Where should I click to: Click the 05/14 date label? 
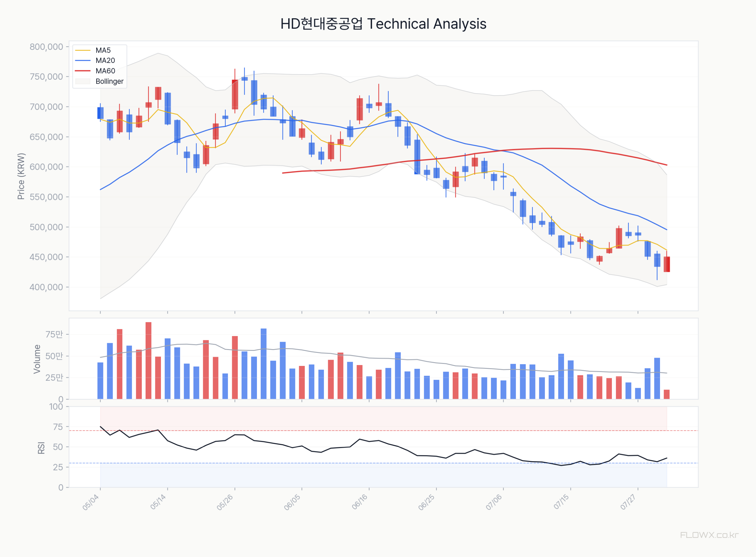tap(158, 502)
